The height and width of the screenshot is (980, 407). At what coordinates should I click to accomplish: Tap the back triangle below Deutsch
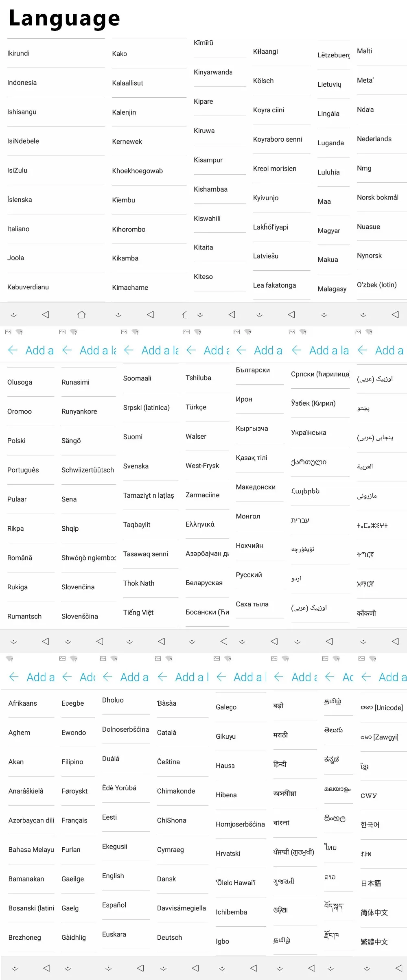pyautogui.click(x=195, y=968)
